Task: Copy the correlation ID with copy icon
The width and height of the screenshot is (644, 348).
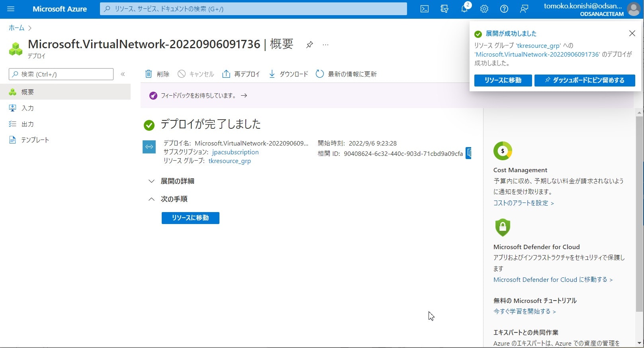Action: click(x=469, y=153)
